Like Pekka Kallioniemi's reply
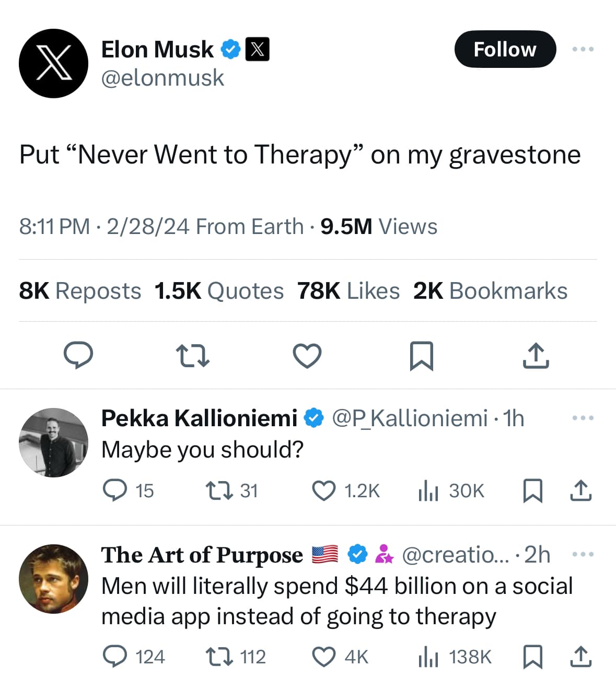Image resolution: width=616 pixels, height=678 pixels. [324, 490]
